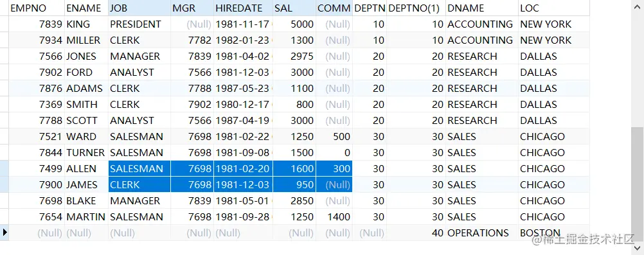The width and height of the screenshot is (644, 255).
Task: Select the COMM column header
Action: (x=334, y=8)
